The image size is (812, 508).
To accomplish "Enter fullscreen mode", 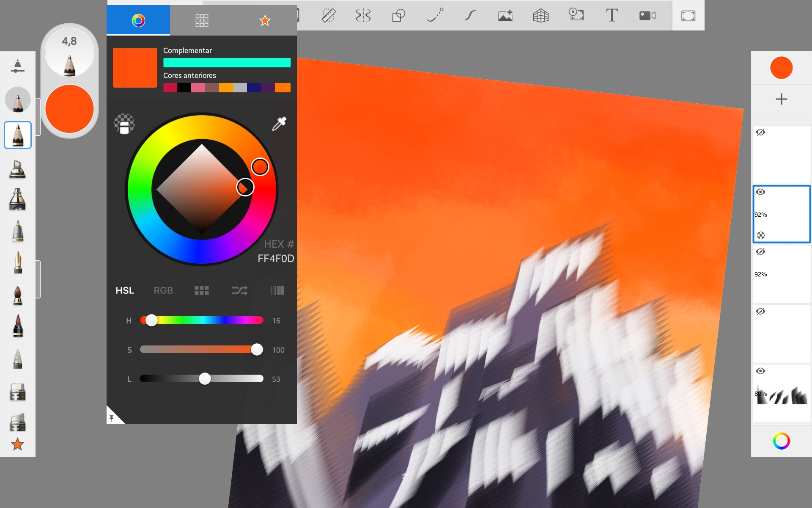I will pos(688,16).
